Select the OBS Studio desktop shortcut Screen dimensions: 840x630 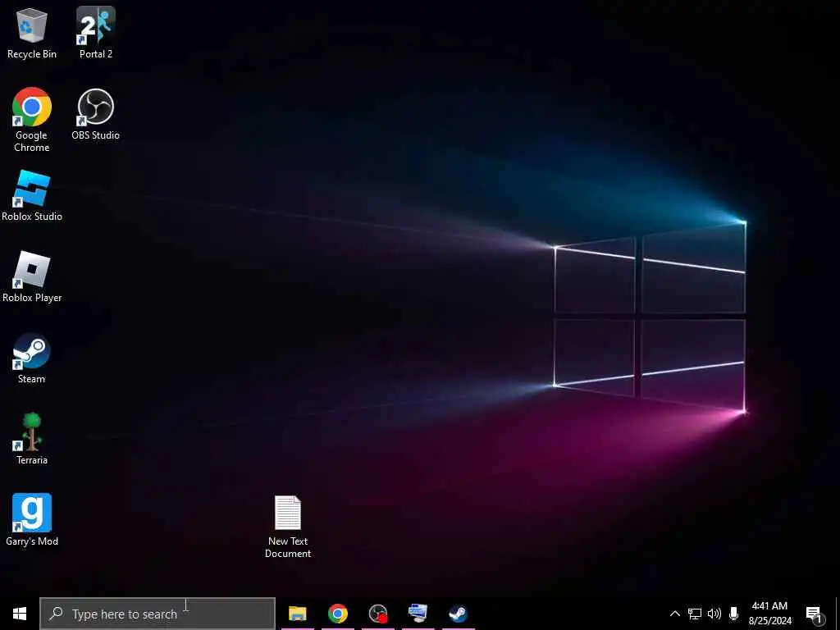click(96, 114)
